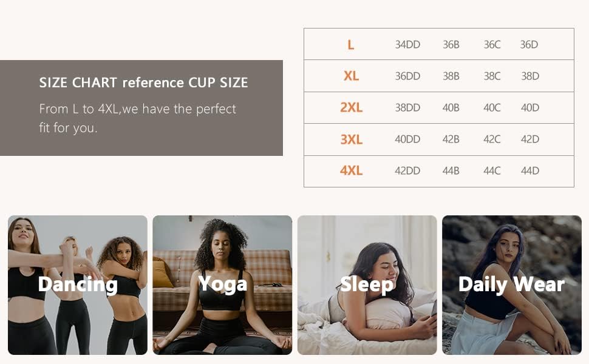Open the Daily Wear activity image
This screenshot has height=364, width=589.
pyautogui.click(x=512, y=285)
